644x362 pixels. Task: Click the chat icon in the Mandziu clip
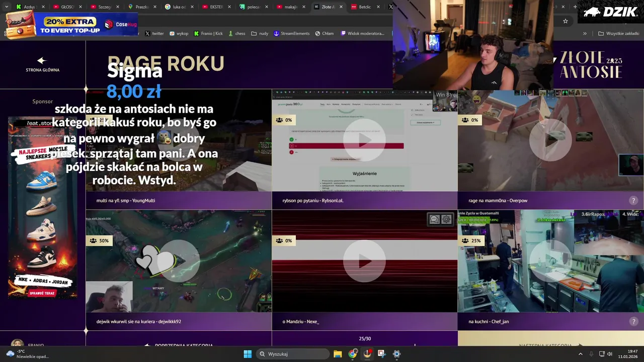click(434, 219)
